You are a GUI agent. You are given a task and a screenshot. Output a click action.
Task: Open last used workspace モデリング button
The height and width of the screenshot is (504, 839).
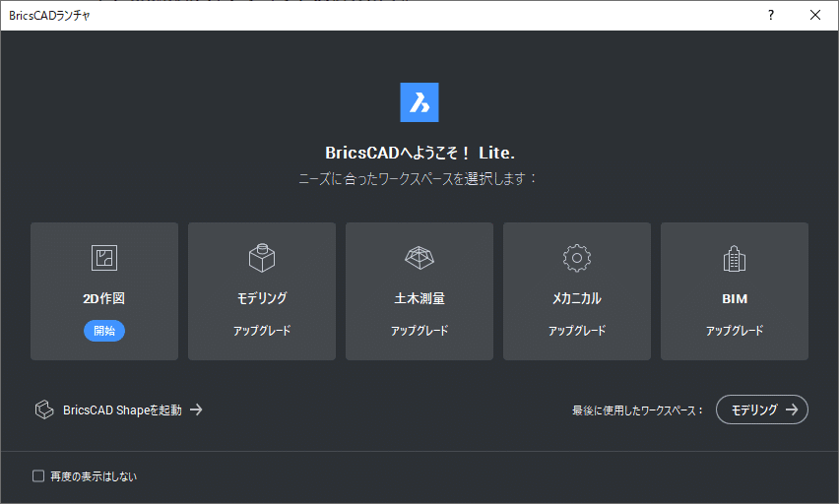[x=762, y=409]
